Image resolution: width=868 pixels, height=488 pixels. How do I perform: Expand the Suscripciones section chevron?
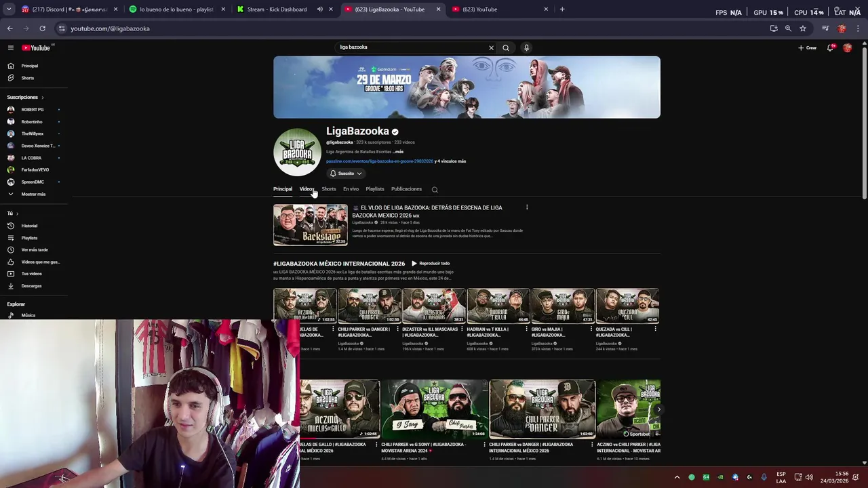click(x=42, y=98)
